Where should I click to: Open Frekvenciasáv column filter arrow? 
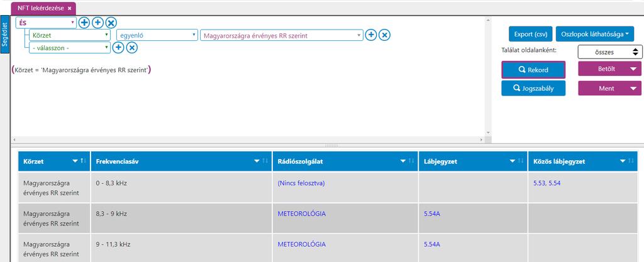[x=257, y=161]
